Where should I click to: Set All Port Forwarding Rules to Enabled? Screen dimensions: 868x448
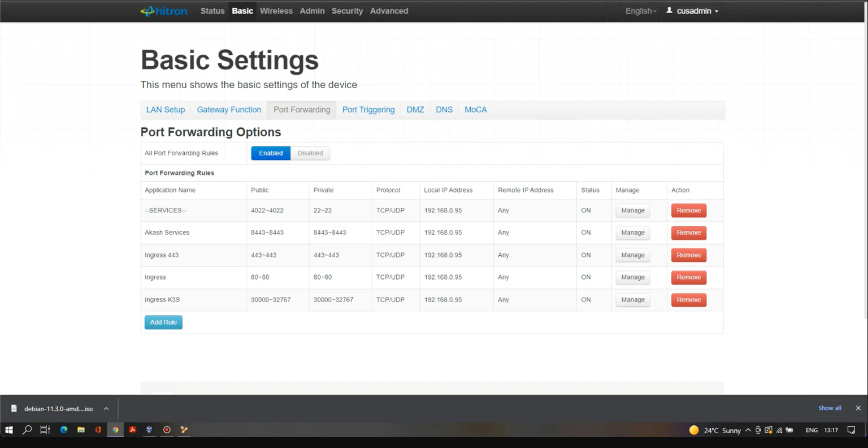271,153
